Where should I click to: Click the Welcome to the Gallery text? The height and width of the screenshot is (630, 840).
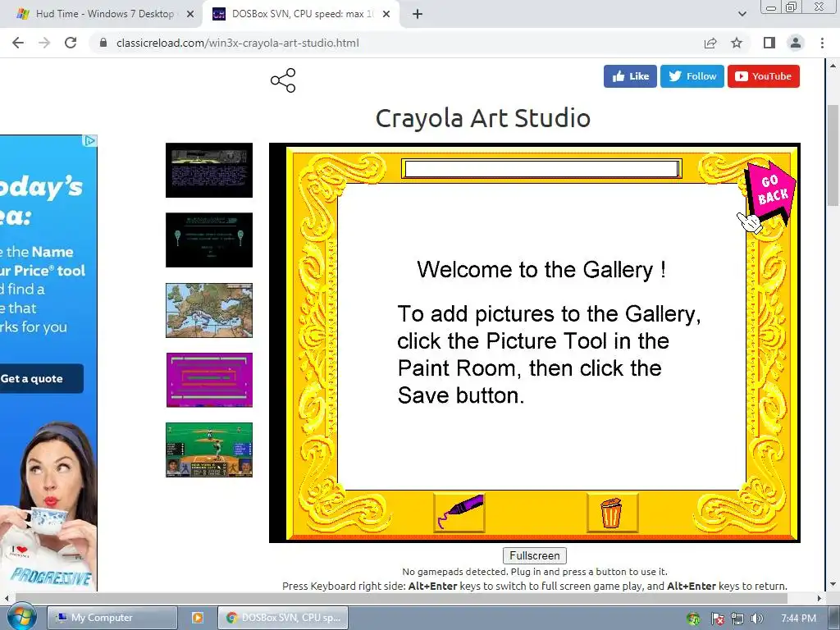(541, 269)
